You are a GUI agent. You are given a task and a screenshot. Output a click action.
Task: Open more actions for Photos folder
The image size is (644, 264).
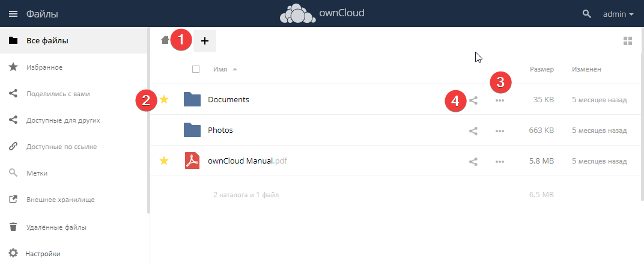(x=500, y=130)
